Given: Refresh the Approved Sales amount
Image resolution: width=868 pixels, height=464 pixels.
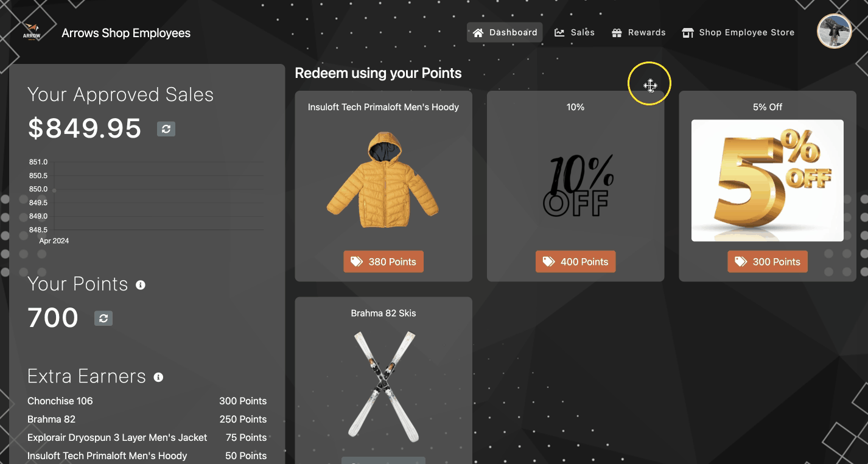Looking at the screenshot, I should pyautogui.click(x=166, y=128).
